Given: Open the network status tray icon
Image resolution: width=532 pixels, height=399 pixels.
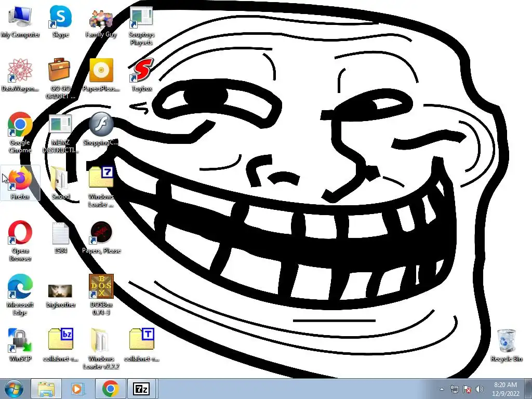Looking at the screenshot, I should click(x=454, y=390).
